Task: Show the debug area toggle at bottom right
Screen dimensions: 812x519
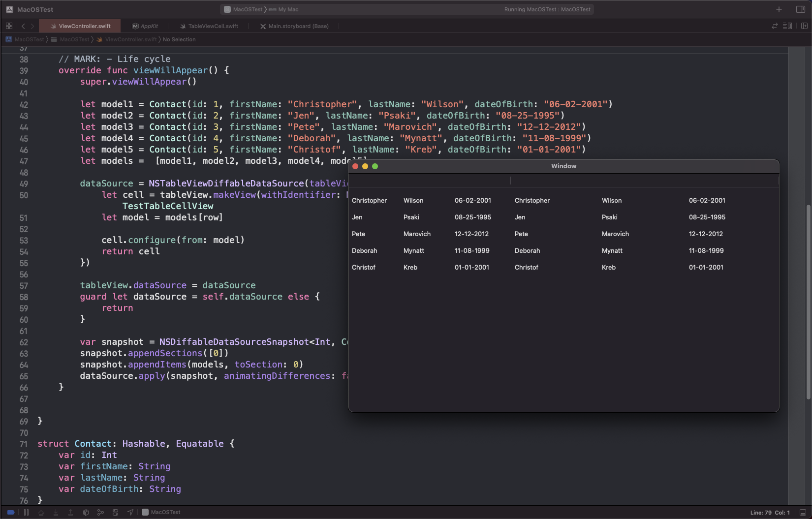Action: tap(803, 512)
